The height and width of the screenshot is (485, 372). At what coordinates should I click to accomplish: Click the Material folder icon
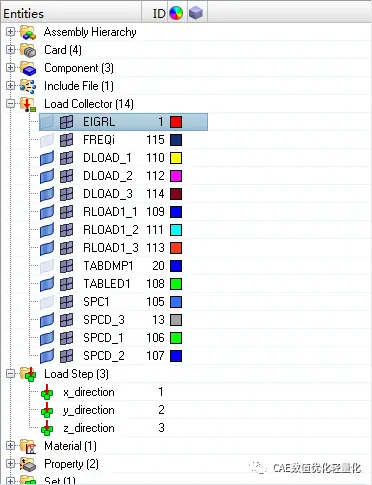28,446
